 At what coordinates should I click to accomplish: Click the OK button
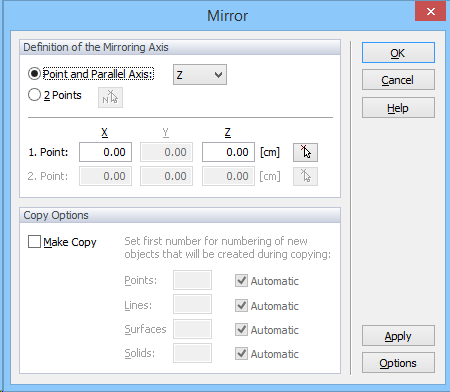pyautogui.click(x=398, y=53)
